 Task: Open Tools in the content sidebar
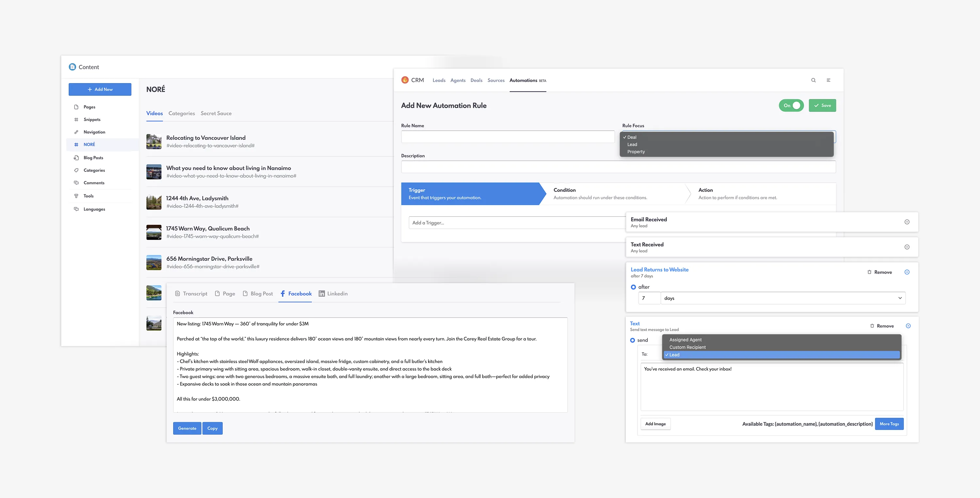coord(88,196)
